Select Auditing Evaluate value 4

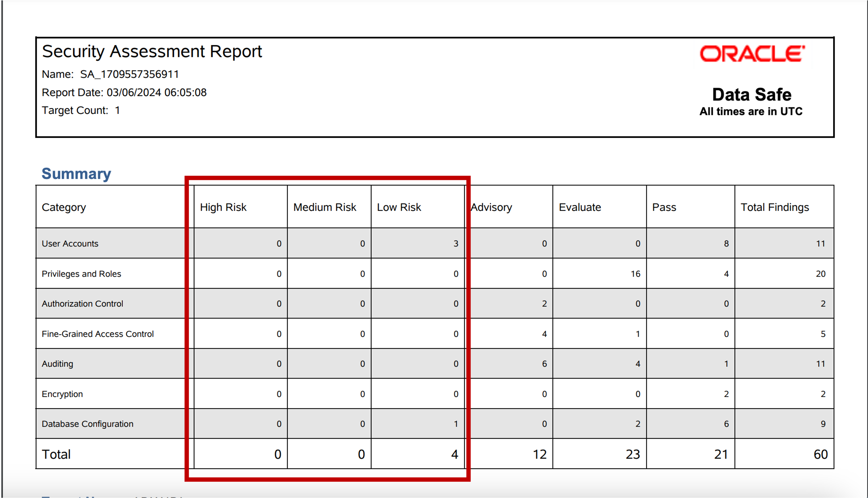coord(638,364)
